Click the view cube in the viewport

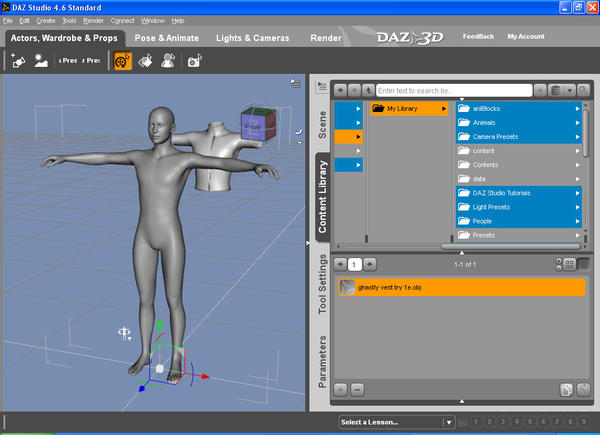coord(258,124)
